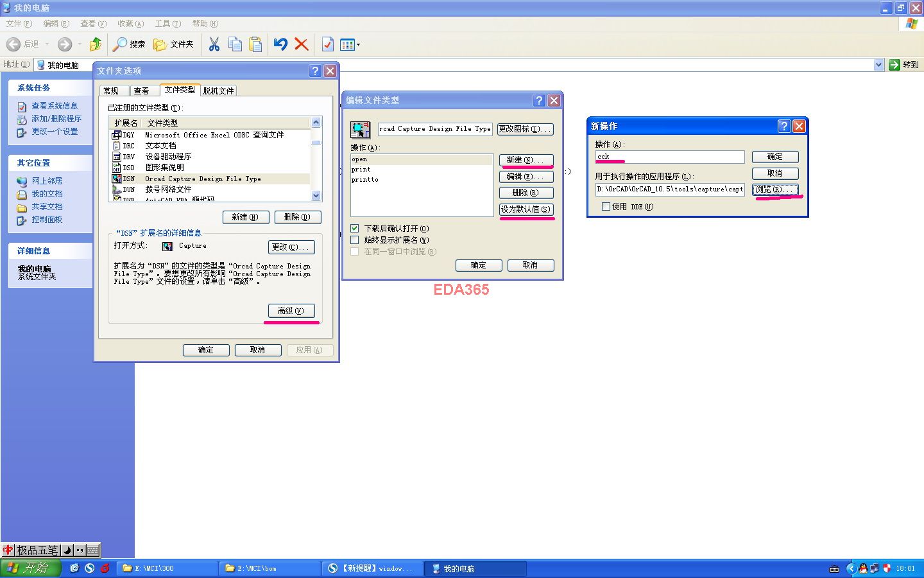Check the 使用 DDE checkbox

[606, 207]
